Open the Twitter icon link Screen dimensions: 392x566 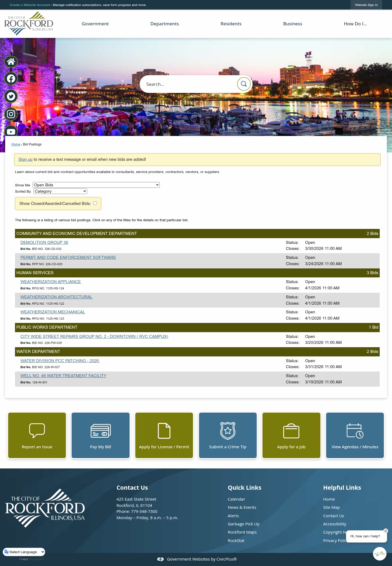(11, 96)
